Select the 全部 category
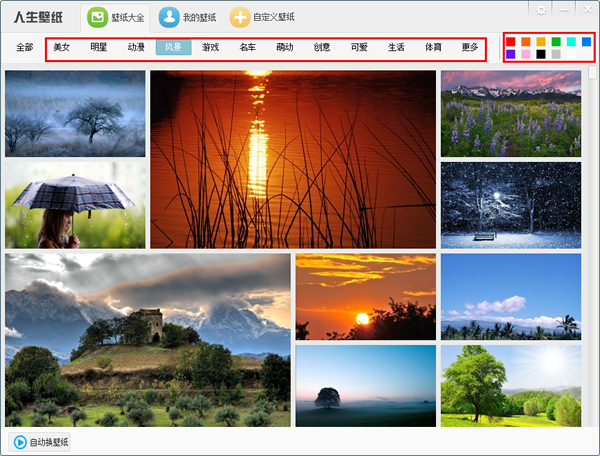The width and height of the screenshot is (600, 456). click(x=25, y=47)
